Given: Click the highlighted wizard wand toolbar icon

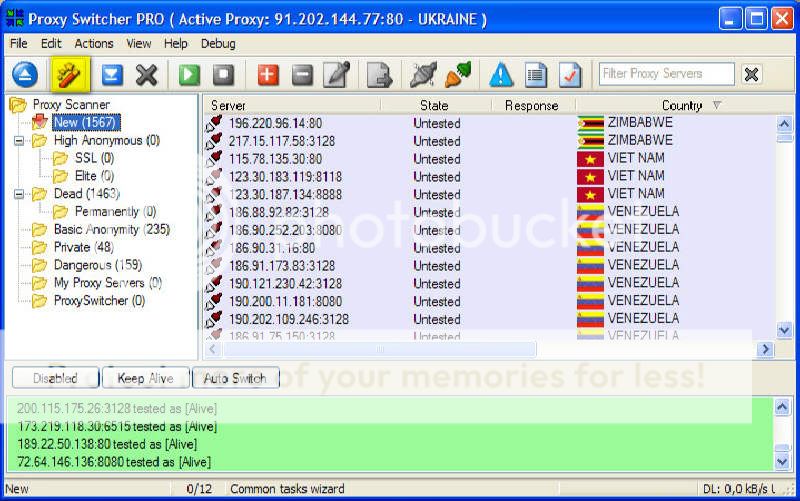Looking at the screenshot, I should [x=70, y=75].
